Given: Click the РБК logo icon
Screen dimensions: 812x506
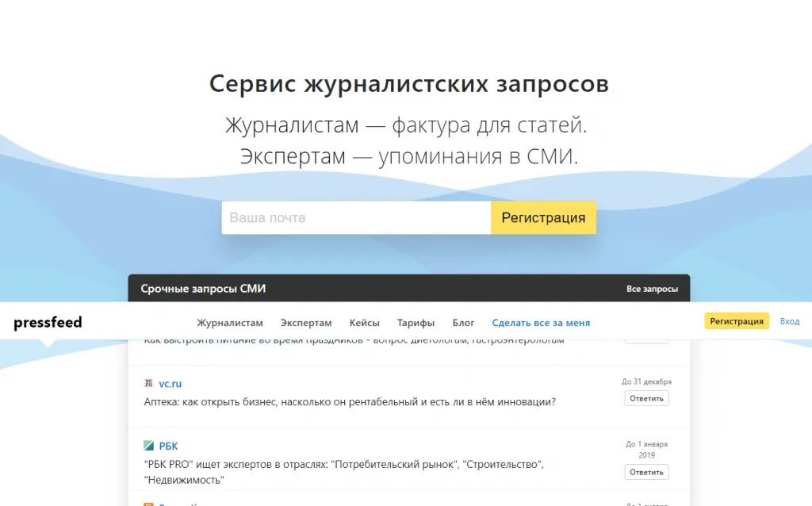Looking at the screenshot, I should 148,446.
